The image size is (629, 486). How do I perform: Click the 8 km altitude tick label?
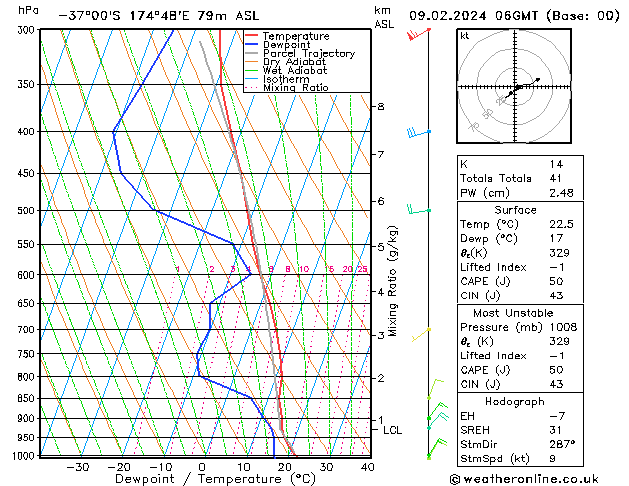[381, 107]
